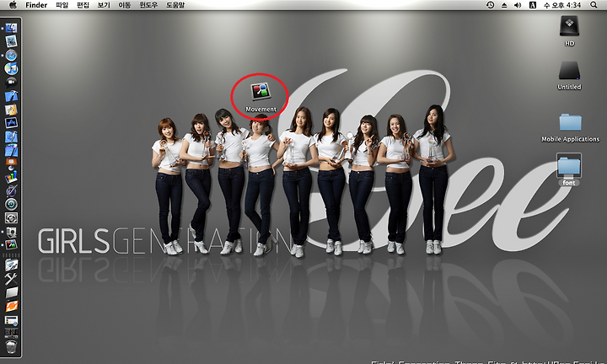Select the font folder icon
This screenshot has width=607, height=364.
point(569,165)
